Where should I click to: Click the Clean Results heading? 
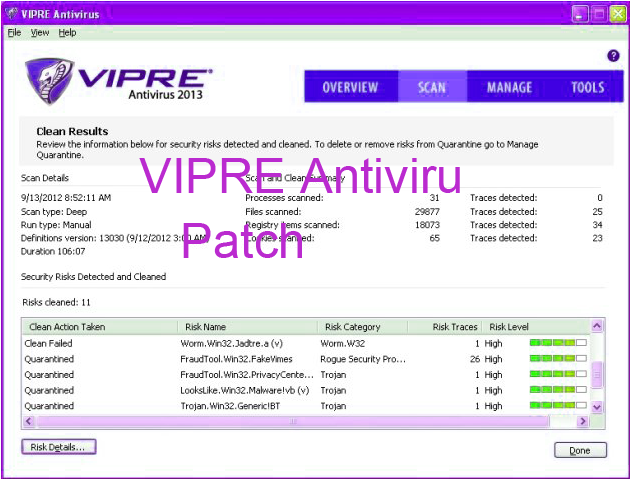(x=72, y=131)
